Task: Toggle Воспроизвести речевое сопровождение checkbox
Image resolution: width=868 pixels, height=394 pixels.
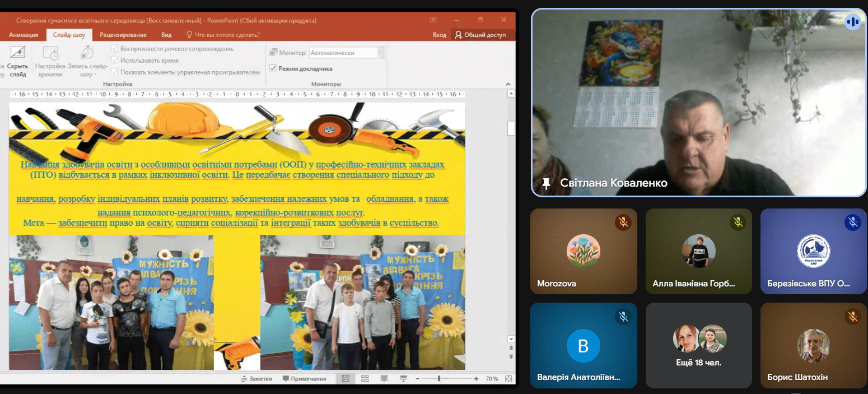Action: (115, 49)
